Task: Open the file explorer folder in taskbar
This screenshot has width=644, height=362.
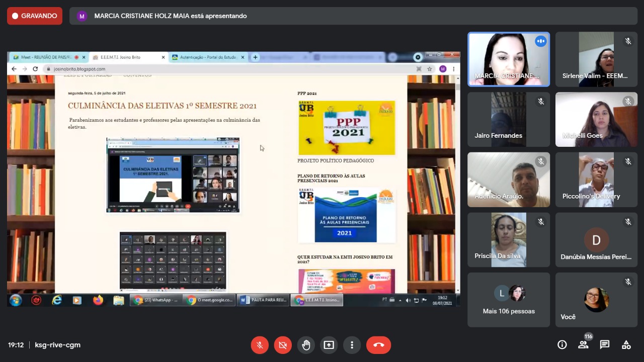Action: pos(118,300)
